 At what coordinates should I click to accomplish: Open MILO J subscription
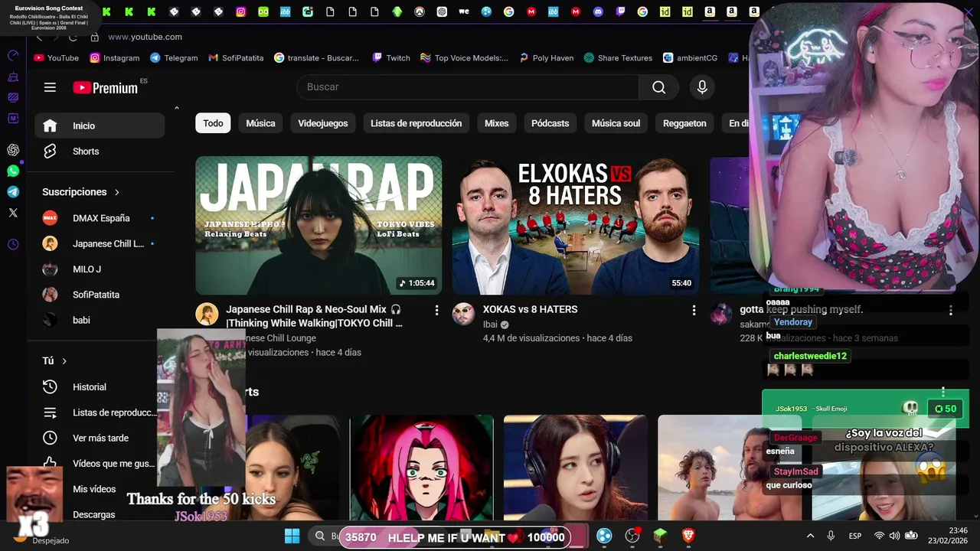(100, 269)
